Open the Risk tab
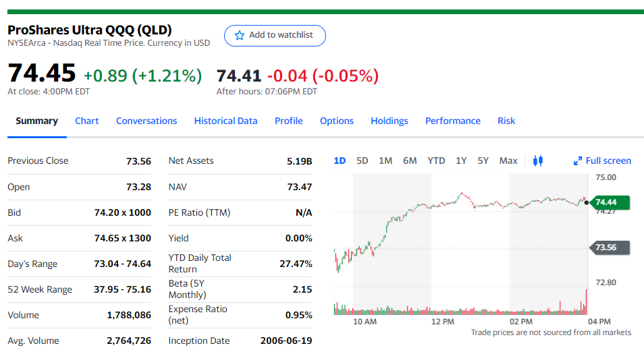The width and height of the screenshot is (644, 354). click(506, 121)
